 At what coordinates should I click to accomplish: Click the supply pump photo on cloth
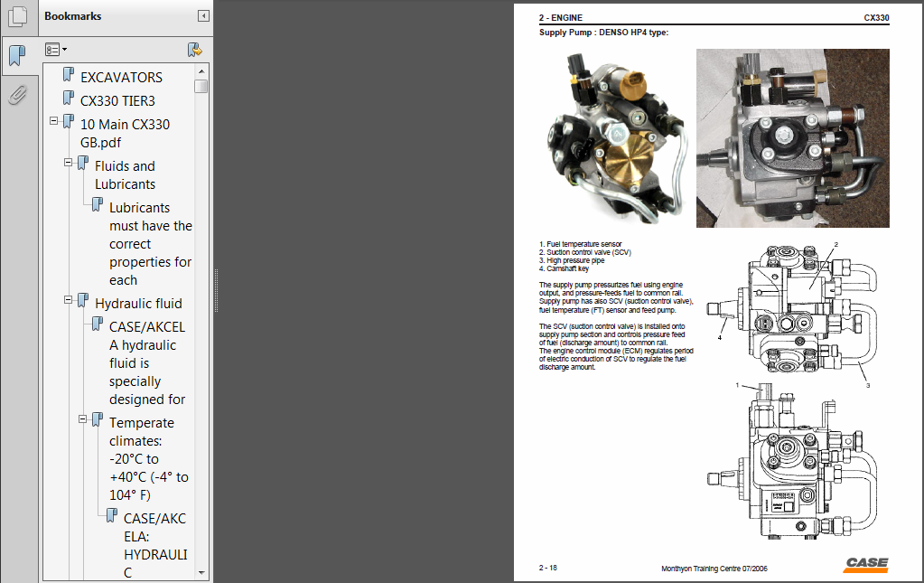pyautogui.click(x=793, y=138)
